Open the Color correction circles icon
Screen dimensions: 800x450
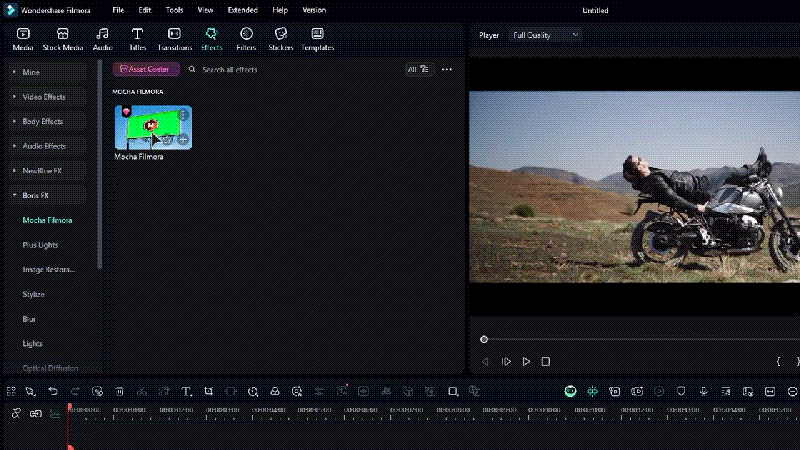click(274, 391)
